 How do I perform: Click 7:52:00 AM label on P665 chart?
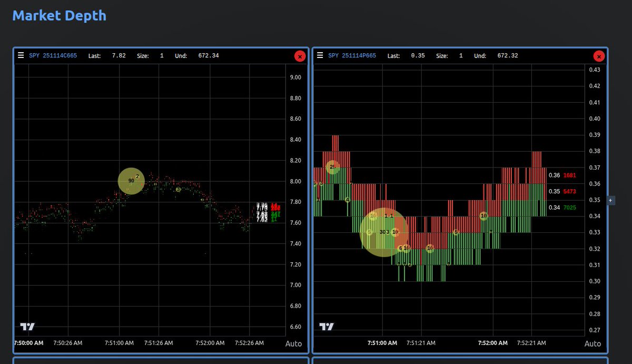492,343
